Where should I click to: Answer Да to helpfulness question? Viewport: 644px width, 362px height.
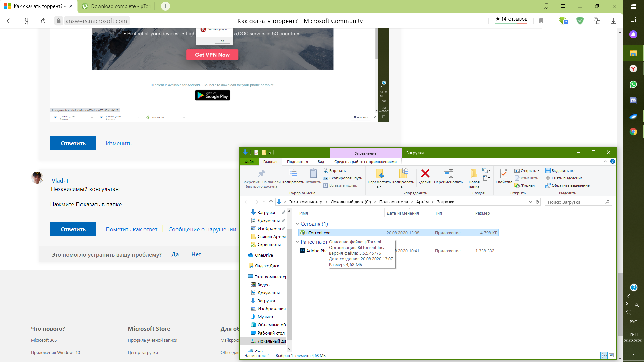pyautogui.click(x=175, y=254)
